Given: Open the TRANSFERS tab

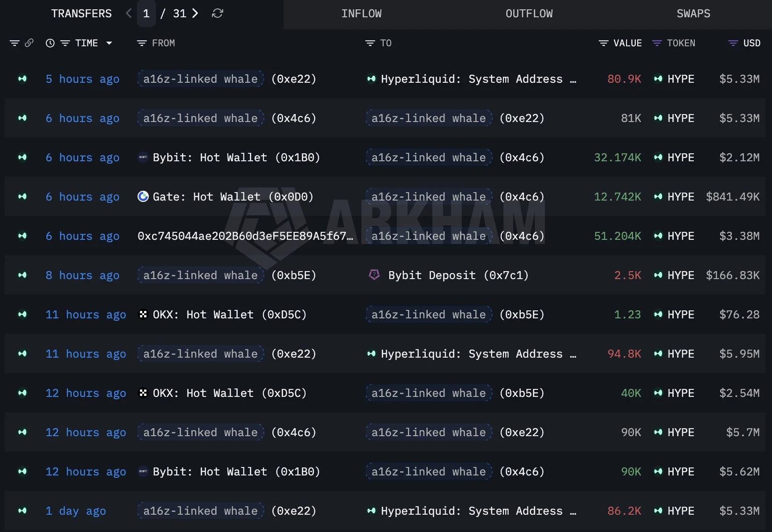Looking at the screenshot, I should 81,14.
